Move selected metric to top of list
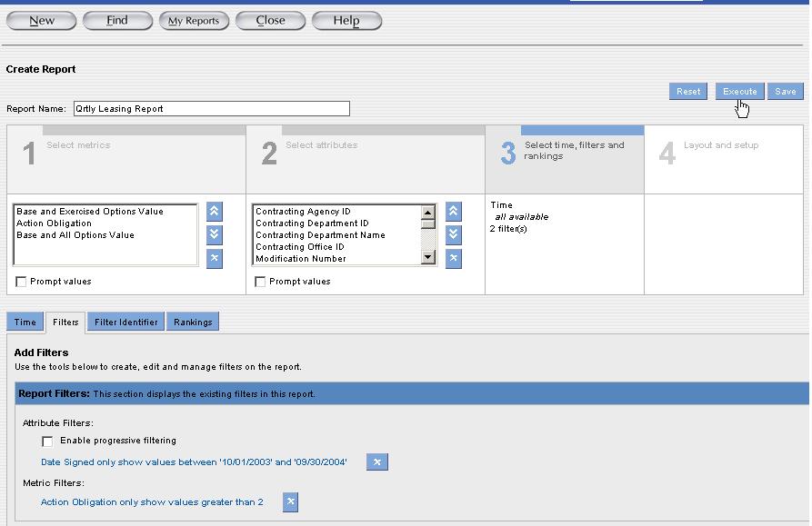This screenshot has width=812, height=526. click(215, 211)
